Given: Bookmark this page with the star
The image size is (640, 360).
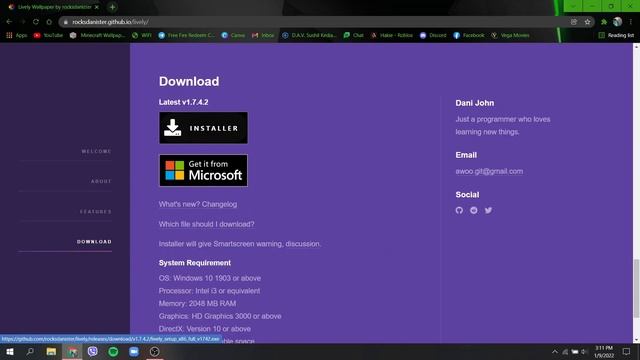Looking at the screenshot, I should 587,22.
